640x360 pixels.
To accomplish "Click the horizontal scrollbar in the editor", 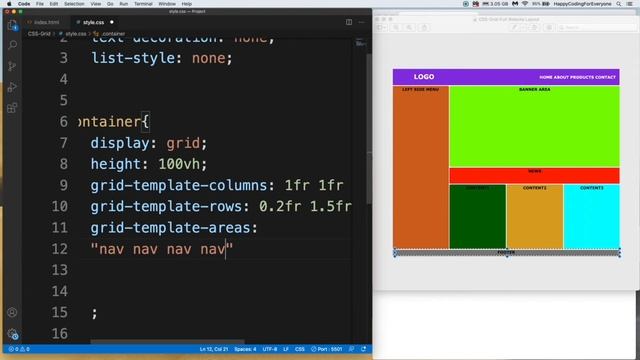I will click(x=167, y=342).
